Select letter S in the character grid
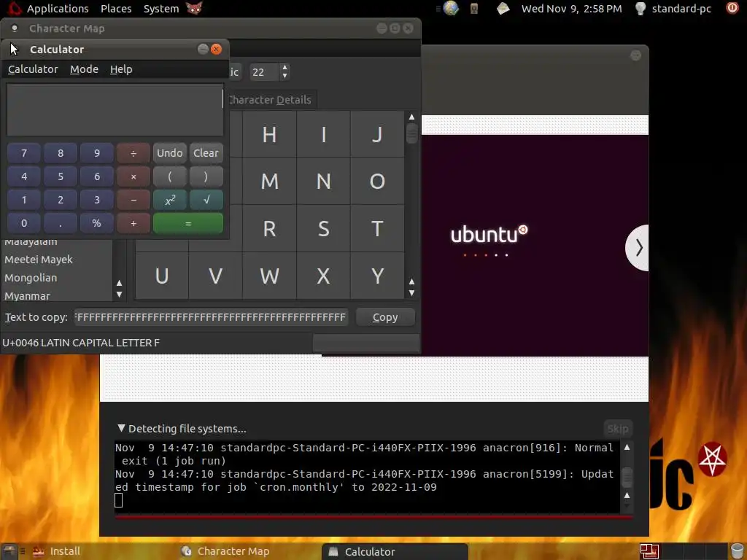Image resolution: width=747 pixels, height=560 pixels. tap(323, 228)
